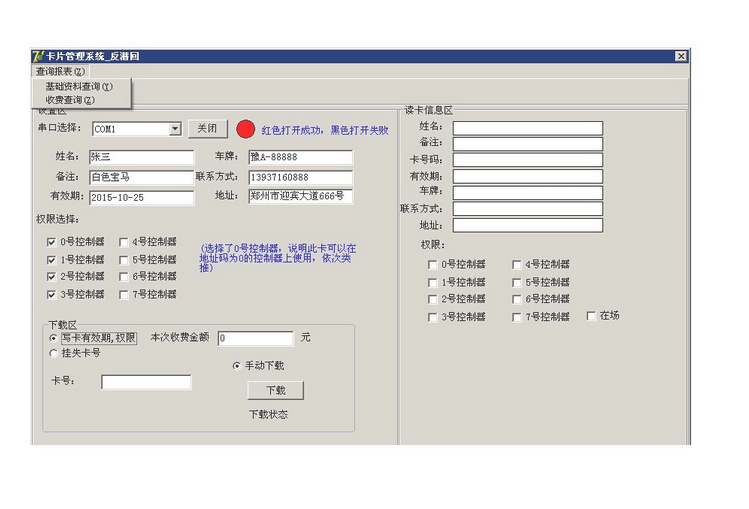Choose the 收费查询 menu entry
749x509 pixels.
coord(70,100)
